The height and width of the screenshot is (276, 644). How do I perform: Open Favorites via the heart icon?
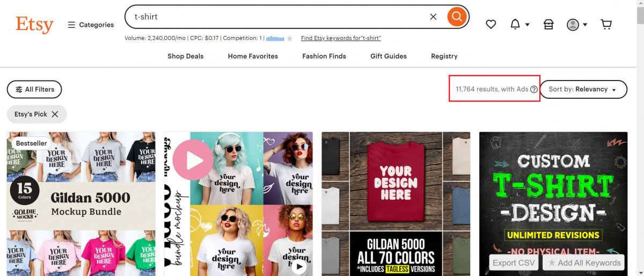coord(491,24)
